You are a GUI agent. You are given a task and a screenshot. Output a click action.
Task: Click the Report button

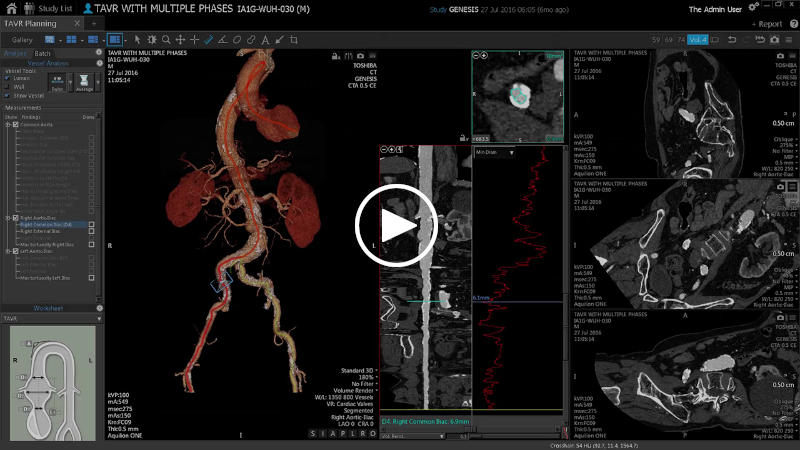pos(767,24)
